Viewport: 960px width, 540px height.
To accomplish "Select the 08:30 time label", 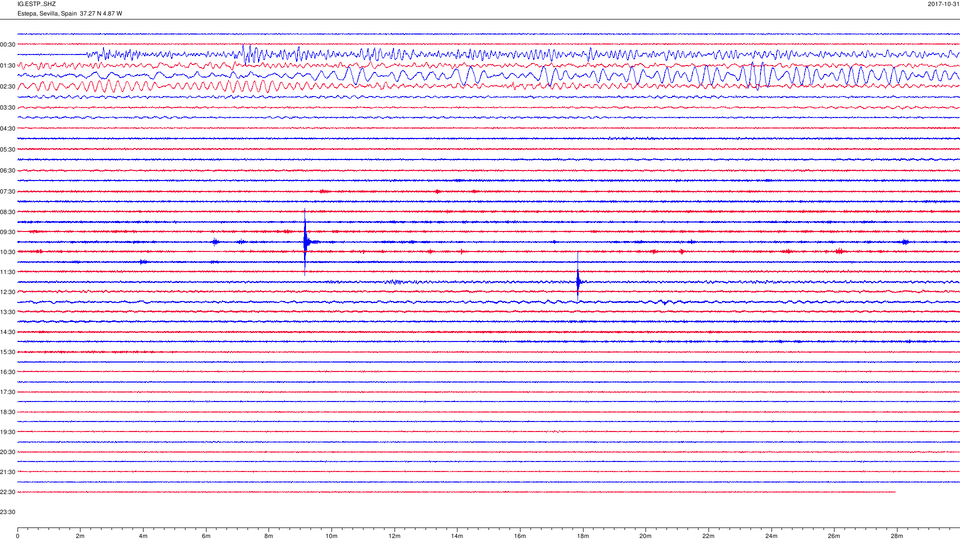I will 8,212.
